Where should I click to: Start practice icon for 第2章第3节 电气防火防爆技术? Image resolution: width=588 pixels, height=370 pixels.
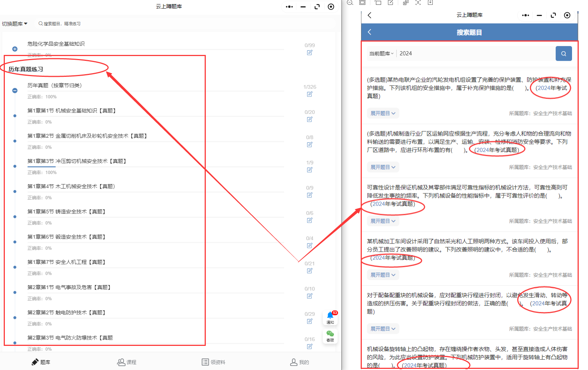[x=309, y=347]
